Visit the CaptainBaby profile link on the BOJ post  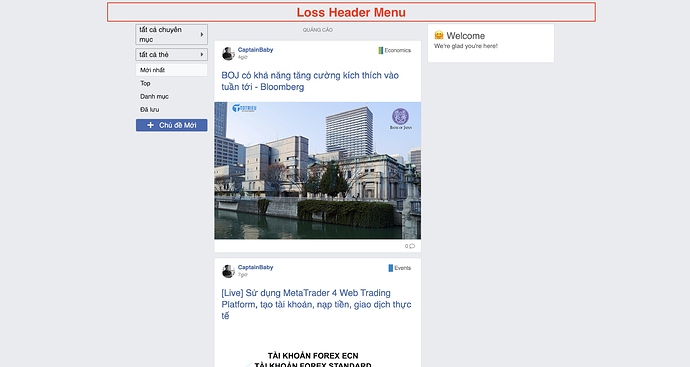pos(256,50)
